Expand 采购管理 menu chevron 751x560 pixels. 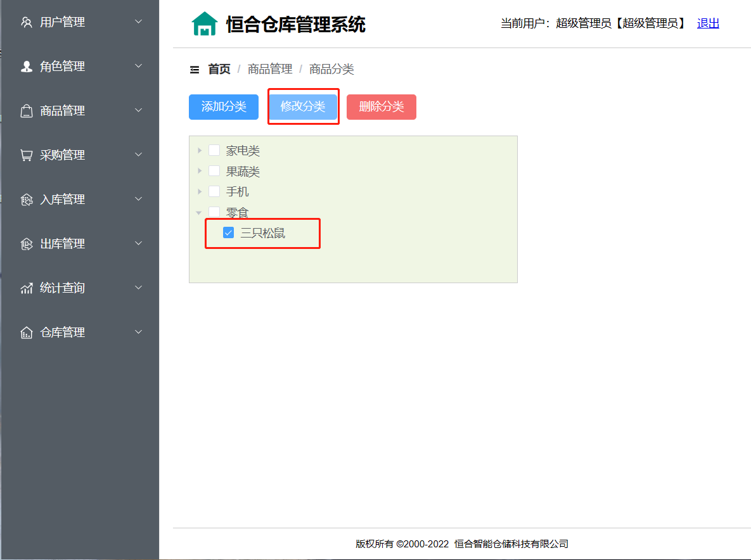[138, 155]
